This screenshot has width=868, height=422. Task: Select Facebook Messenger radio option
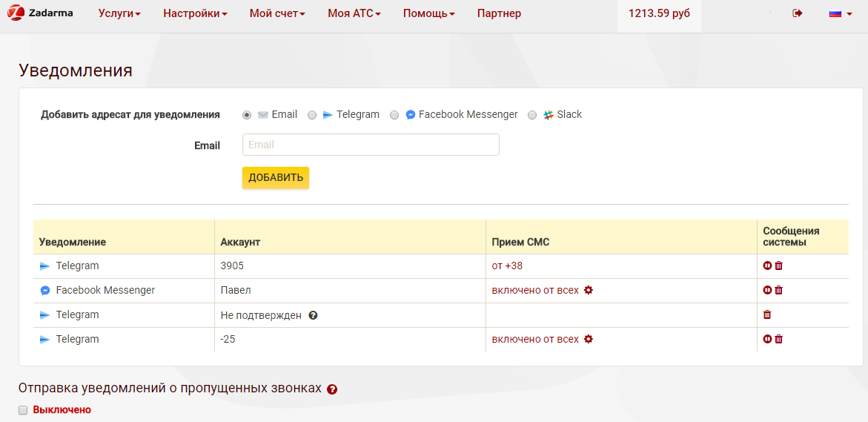pyautogui.click(x=394, y=115)
